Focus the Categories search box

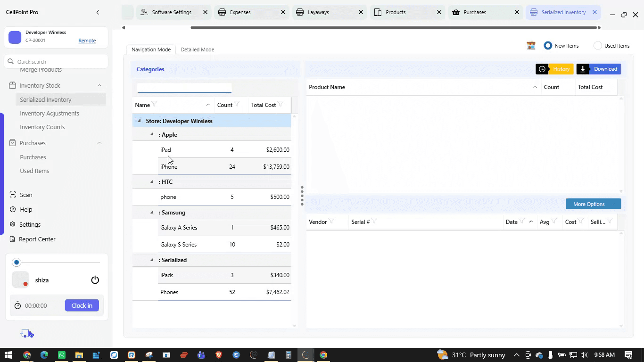(x=184, y=88)
